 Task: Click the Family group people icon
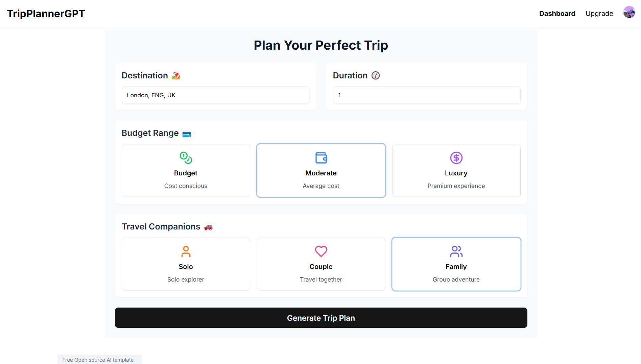click(x=456, y=251)
